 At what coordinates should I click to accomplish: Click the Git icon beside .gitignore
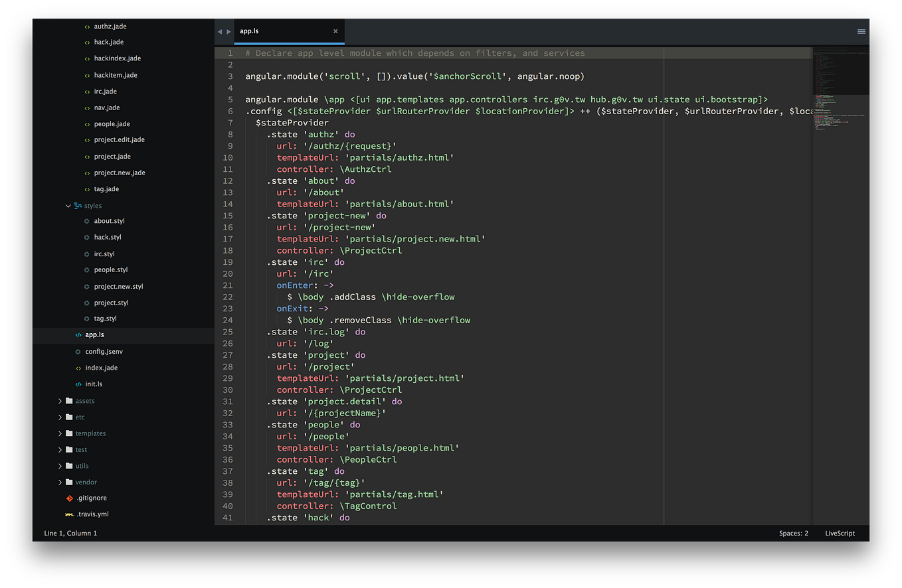(70, 497)
